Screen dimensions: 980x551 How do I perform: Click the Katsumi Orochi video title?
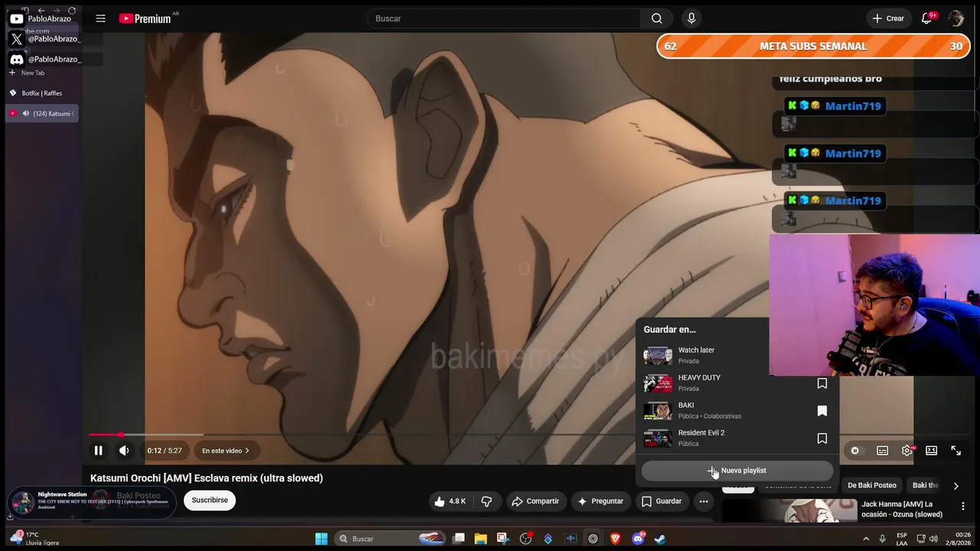pos(207,478)
